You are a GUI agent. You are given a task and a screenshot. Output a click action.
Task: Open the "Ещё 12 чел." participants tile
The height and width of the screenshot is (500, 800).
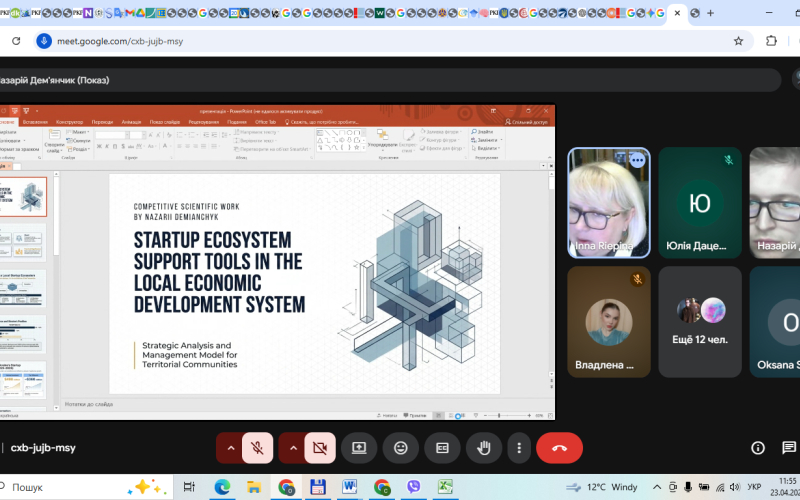coord(699,320)
